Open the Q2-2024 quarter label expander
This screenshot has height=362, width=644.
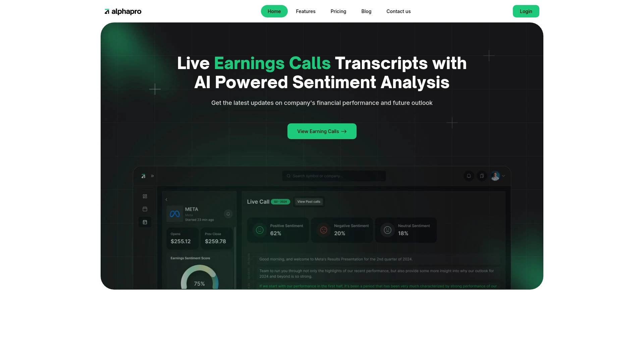[280, 201]
